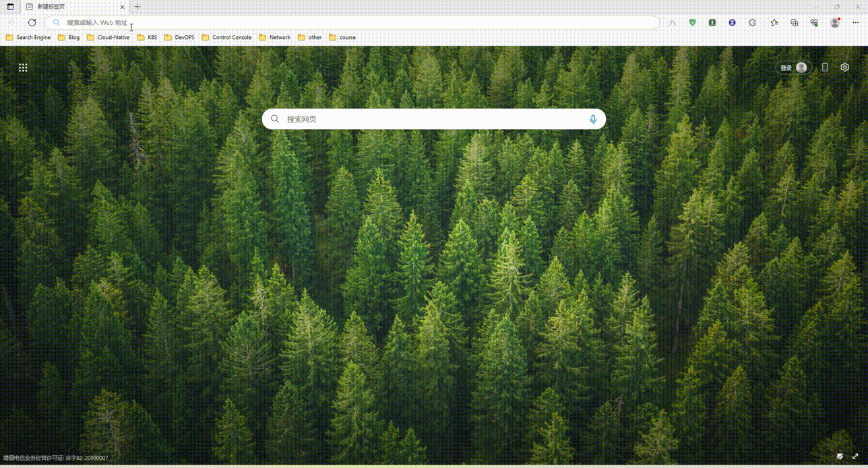
Task: Open the Collections panel
Action: click(x=795, y=22)
